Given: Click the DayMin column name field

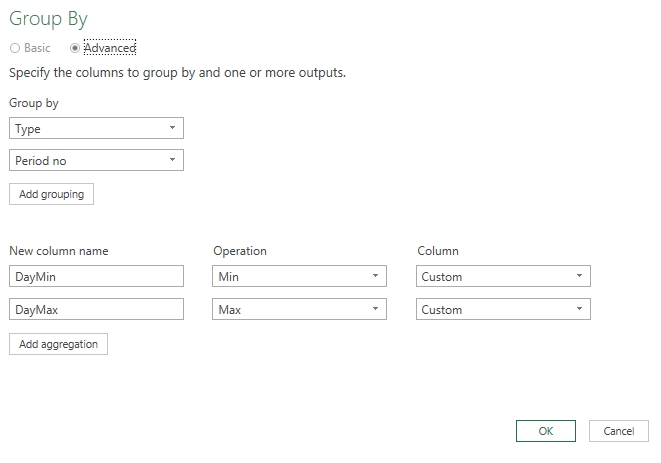Looking at the screenshot, I should (96, 277).
